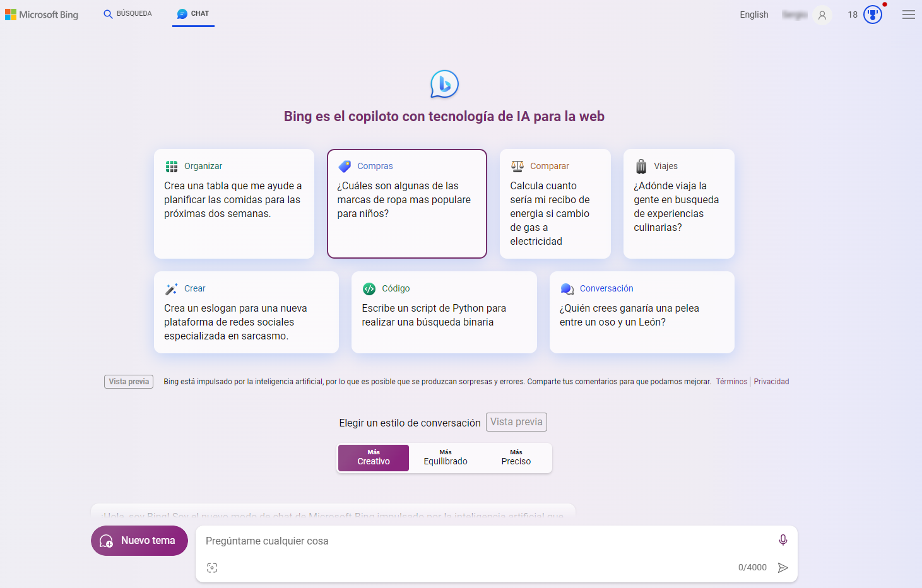Switch language to English
Image resolution: width=922 pixels, height=588 pixels.
(x=754, y=15)
